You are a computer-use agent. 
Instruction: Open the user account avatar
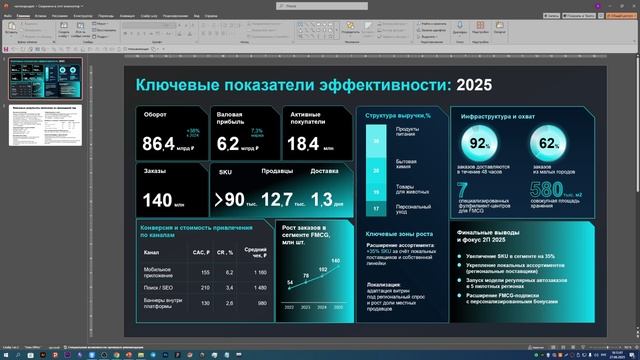tap(598, 6)
